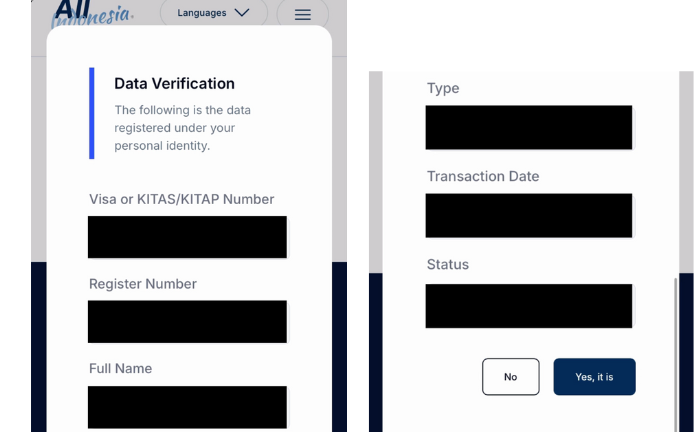Click the Transaction Date field
Viewport: 694px width, 432px height.
[528, 215]
